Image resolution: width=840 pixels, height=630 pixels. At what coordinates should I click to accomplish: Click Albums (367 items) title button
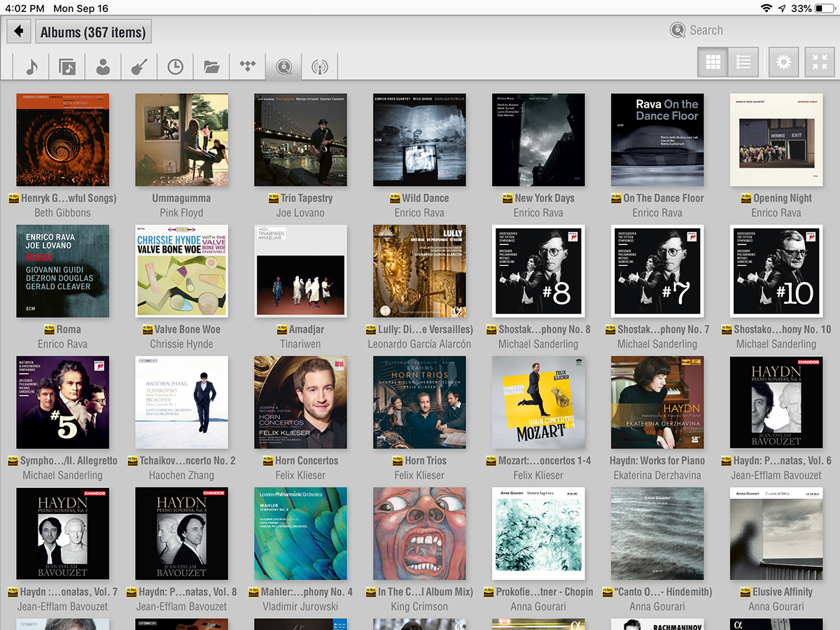click(93, 31)
